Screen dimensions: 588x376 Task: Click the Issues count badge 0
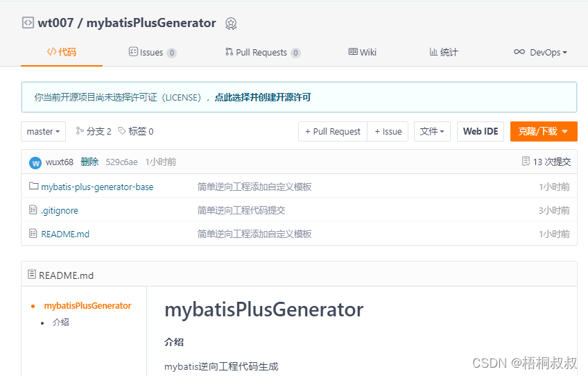pos(172,53)
